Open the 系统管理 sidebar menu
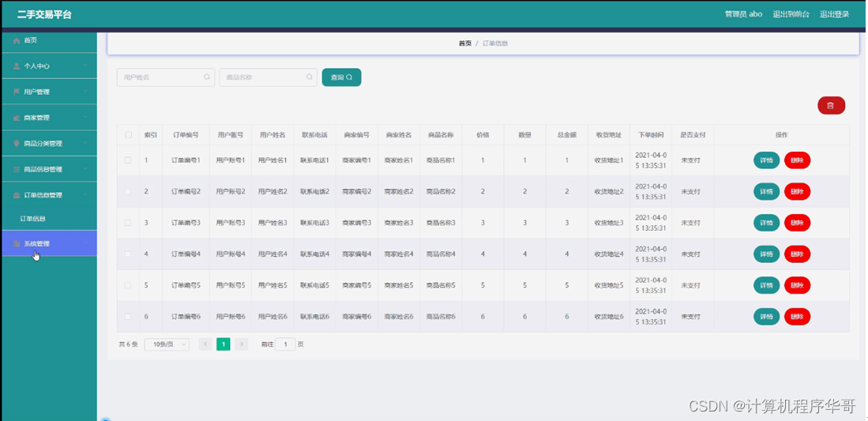This screenshot has height=421, width=868. point(49,243)
